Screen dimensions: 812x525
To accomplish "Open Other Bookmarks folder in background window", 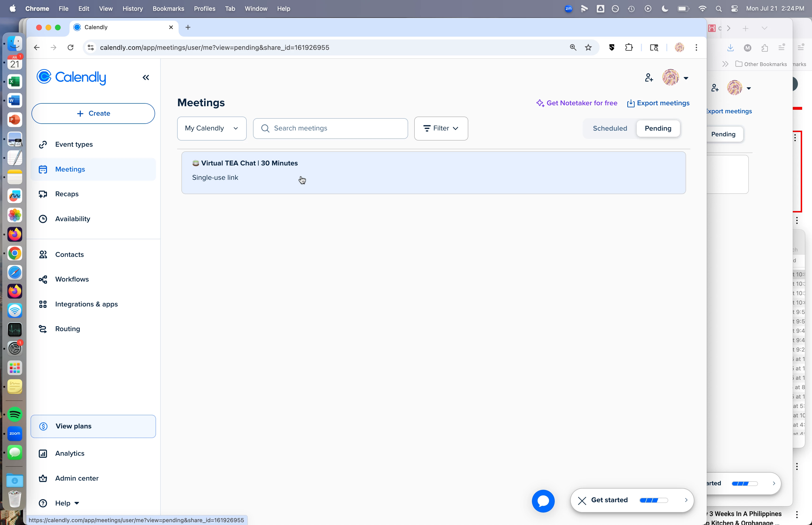I will pos(761,64).
